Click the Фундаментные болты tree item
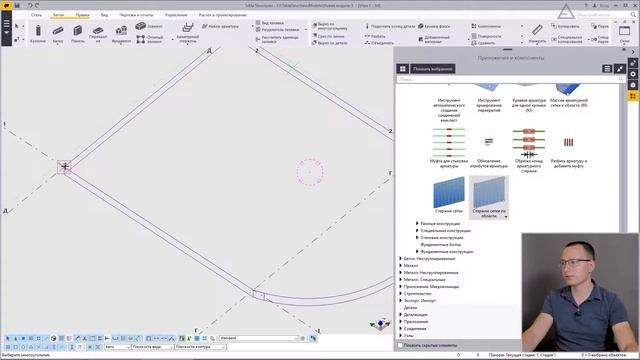Image resolution: width=640 pixels, height=360 pixels. tap(440, 244)
